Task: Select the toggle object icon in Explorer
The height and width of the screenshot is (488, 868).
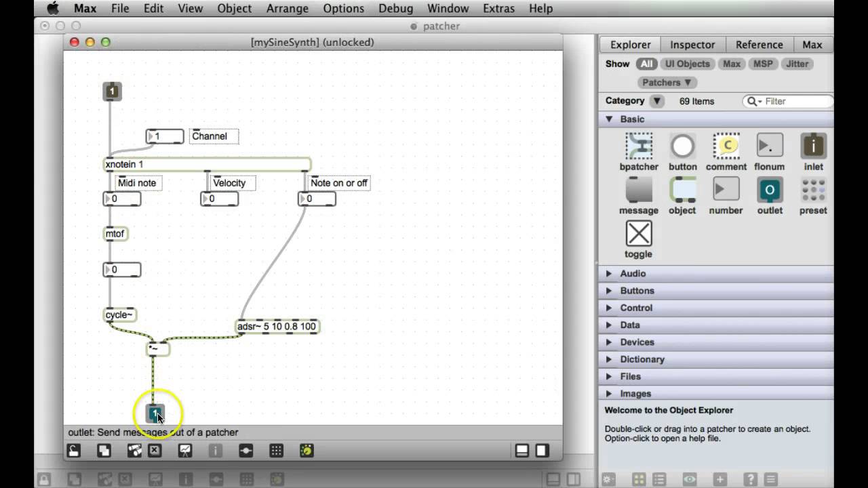Action: 639,233
